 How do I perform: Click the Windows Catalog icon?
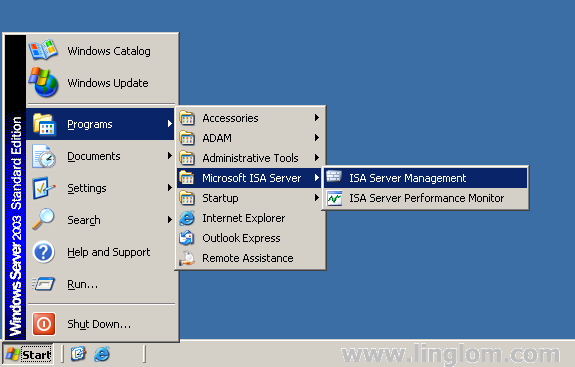(x=43, y=50)
